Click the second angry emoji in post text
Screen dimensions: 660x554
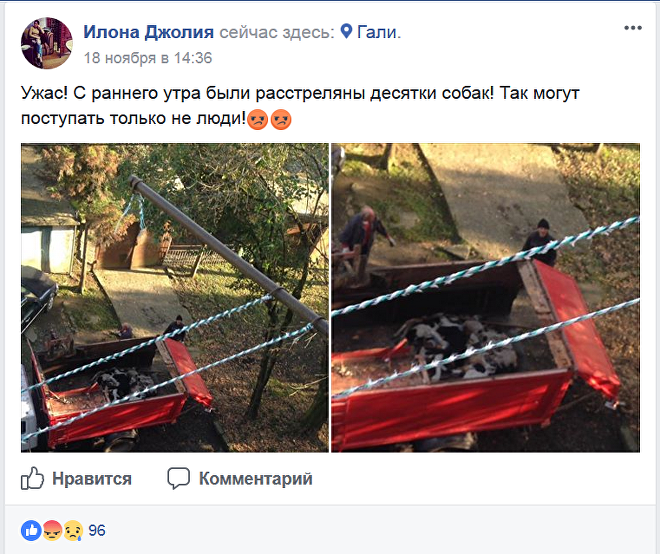coord(281,119)
